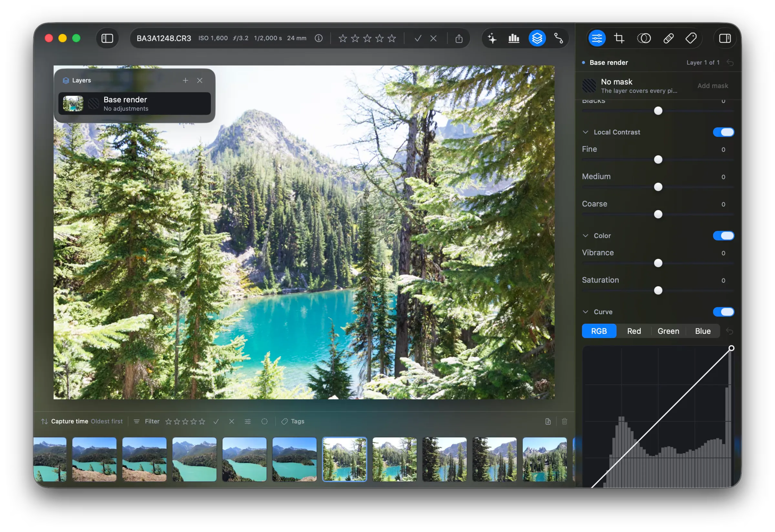The width and height of the screenshot is (775, 532).
Task: Click the Add mask button
Action: [x=713, y=86]
